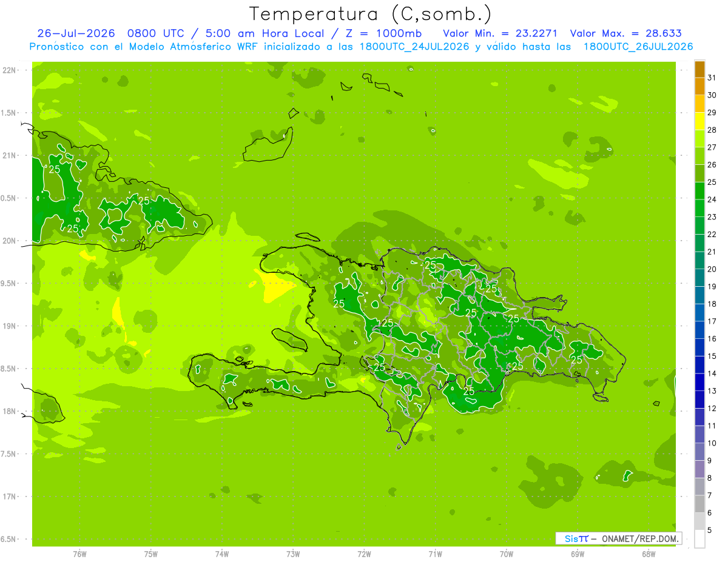The width and height of the screenshot is (728, 562).
Task: Click the '72W' longitude axis label
Action: [365, 554]
